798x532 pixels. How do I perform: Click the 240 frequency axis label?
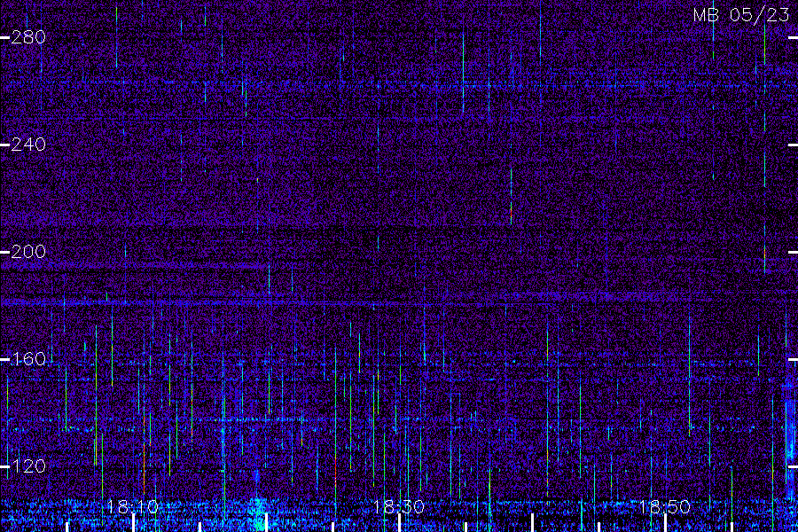tap(28, 145)
